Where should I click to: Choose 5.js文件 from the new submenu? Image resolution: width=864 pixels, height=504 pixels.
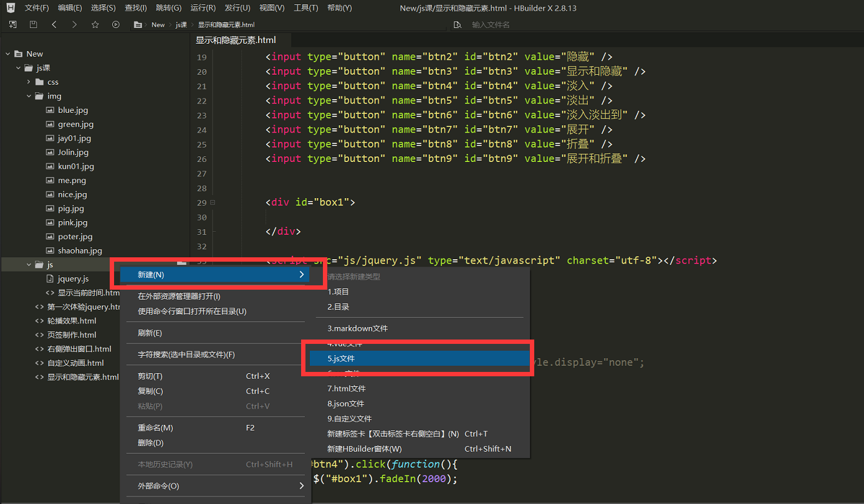[x=419, y=358]
